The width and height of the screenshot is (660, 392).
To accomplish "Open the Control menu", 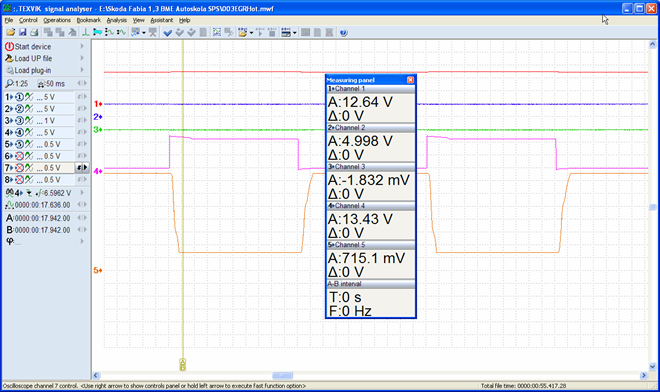I will coord(28,20).
